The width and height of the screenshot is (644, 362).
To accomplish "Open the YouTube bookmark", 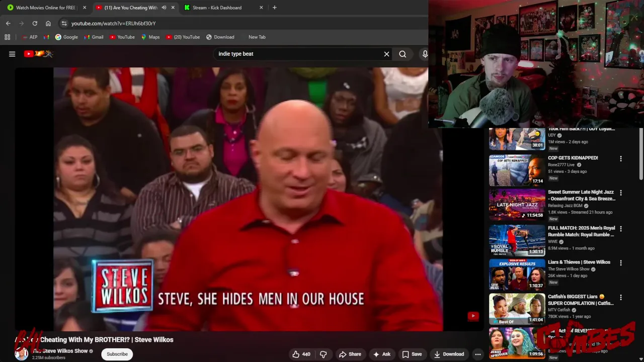I will click(x=122, y=37).
